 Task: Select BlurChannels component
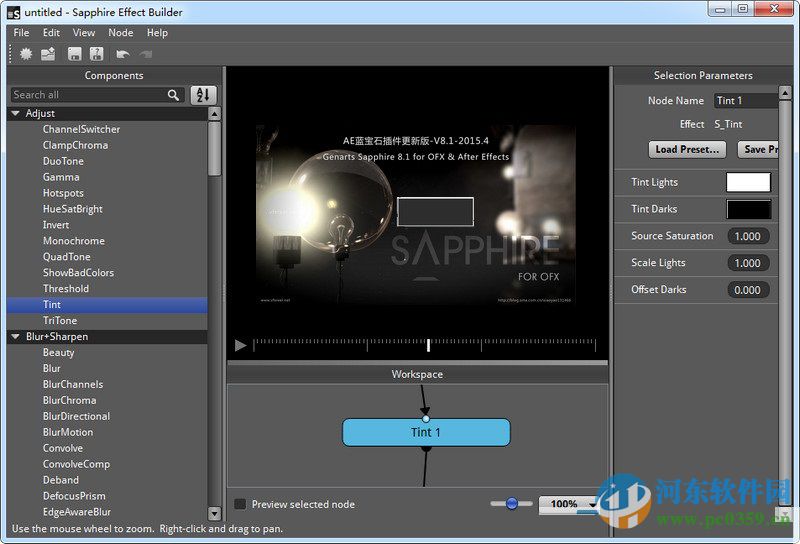pyautogui.click(x=73, y=384)
